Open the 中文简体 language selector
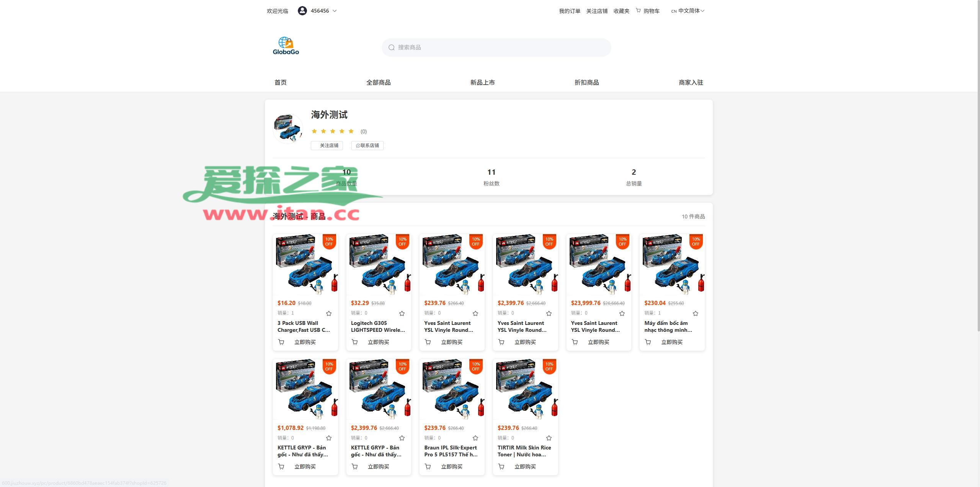This screenshot has height=487, width=980. (x=688, y=11)
